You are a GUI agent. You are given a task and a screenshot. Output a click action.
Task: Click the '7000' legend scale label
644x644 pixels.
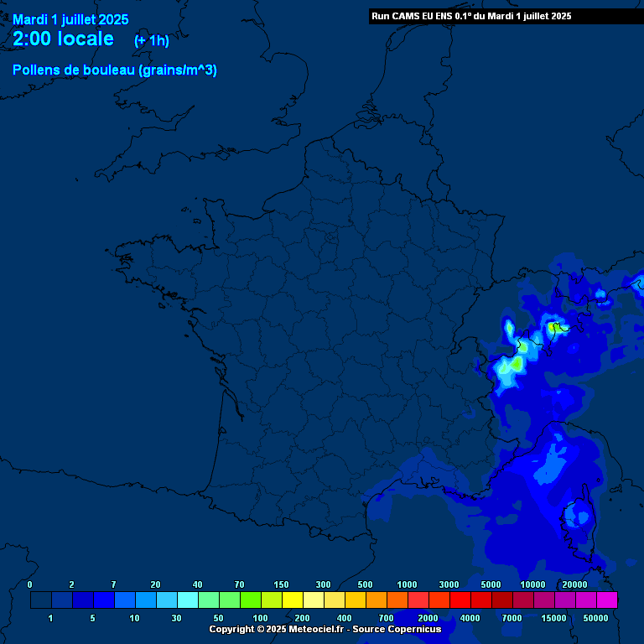coord(512,618)
